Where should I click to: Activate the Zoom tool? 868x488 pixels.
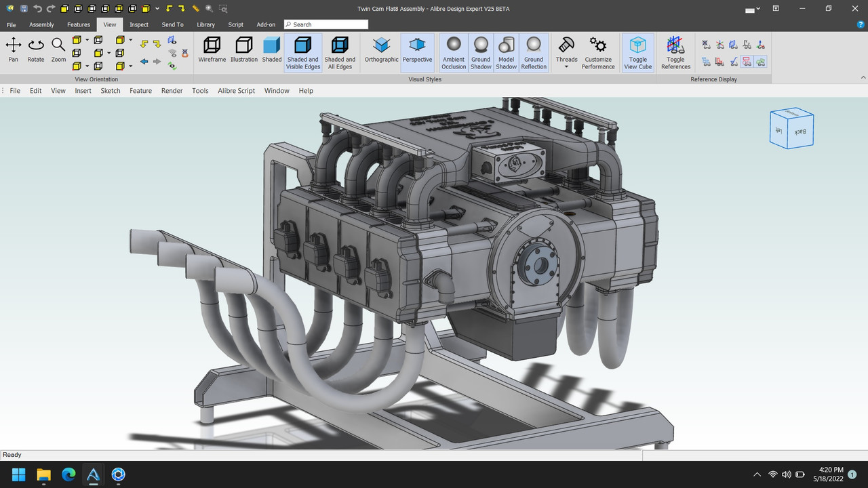point(58,51)
